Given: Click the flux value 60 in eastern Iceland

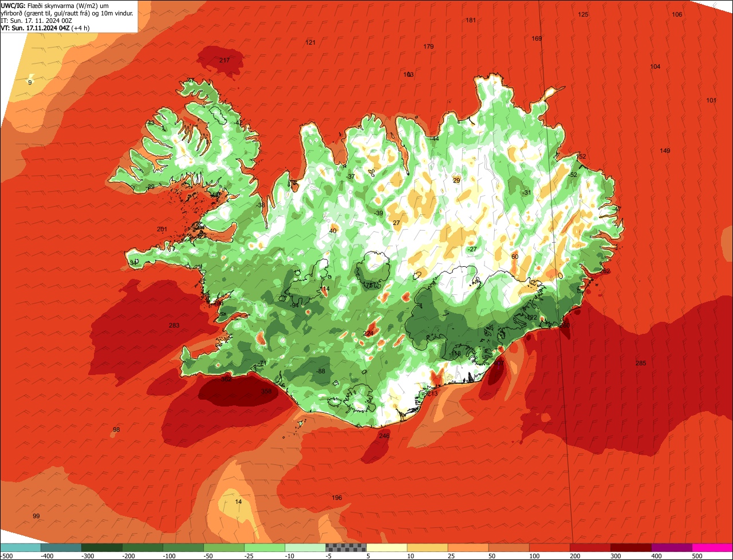Looking at the screenshot, I should pyautogui.click(x=514, y=257).
